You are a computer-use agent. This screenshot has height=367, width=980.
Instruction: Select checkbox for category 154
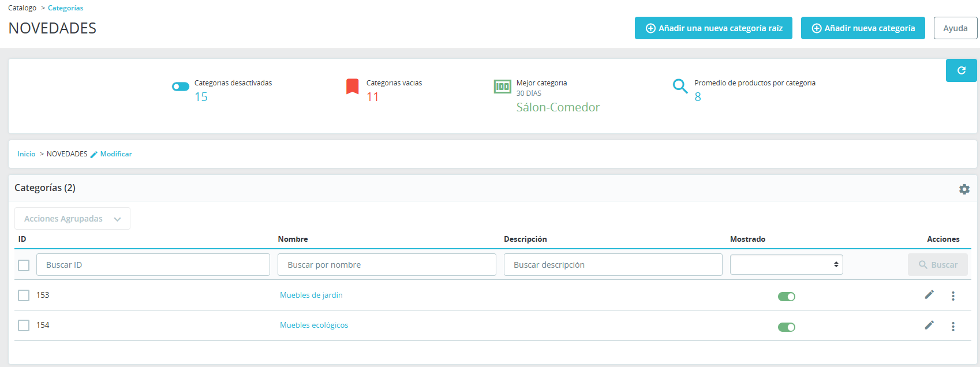(x=24, y=325)
